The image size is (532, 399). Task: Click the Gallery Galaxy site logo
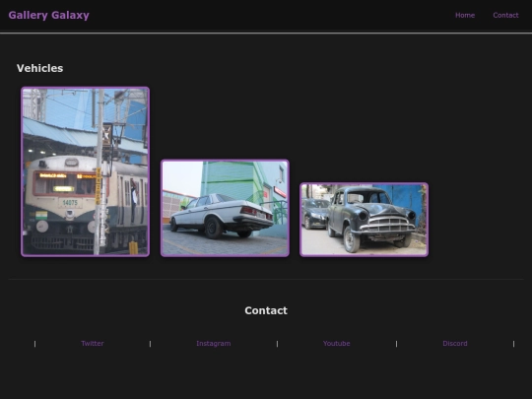(x=49, y=15)
